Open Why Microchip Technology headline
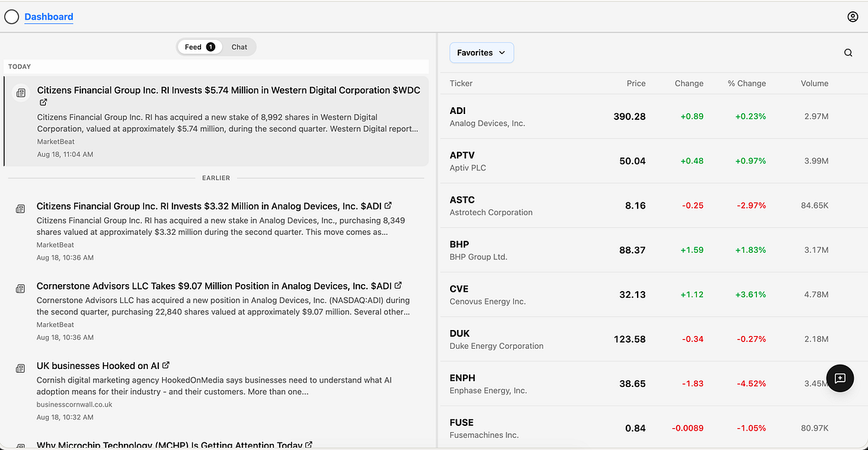 click(x=170, y=445)
